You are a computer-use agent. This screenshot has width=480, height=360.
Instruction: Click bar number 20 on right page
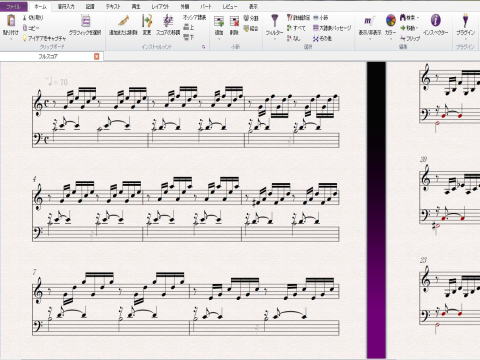pos(423,159)
